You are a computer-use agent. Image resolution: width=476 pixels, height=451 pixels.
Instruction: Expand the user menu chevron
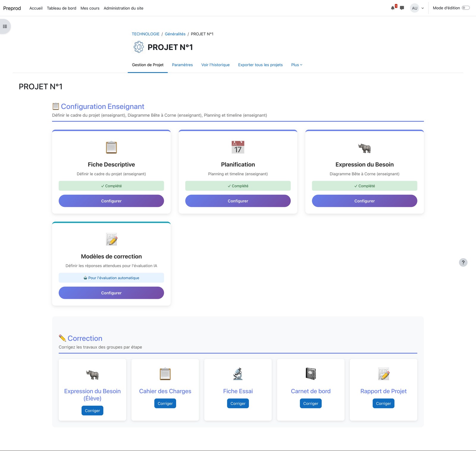click(422, 8)
